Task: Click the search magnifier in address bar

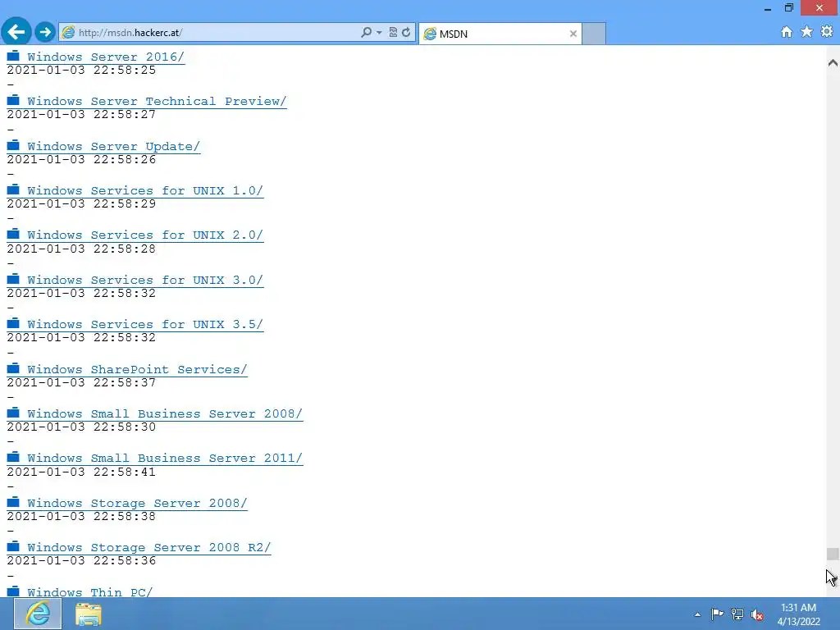Action: click(366, 33)
